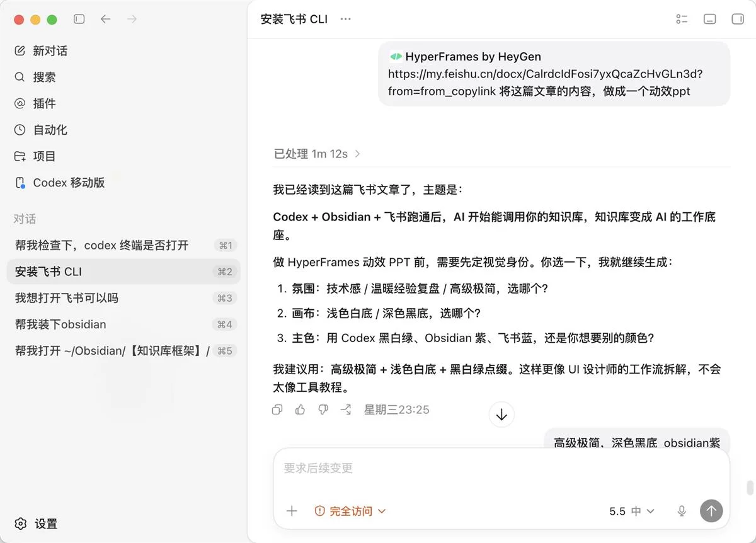
Task: Click the 插件 plugin icon
Action: pyautogui.click(x=20, y=104)
